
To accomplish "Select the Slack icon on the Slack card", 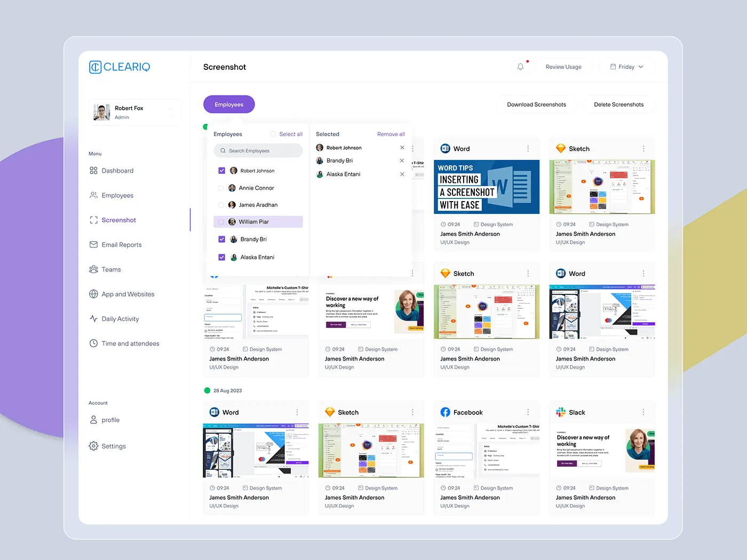I will pyautogui.click(x=561, y=412).
